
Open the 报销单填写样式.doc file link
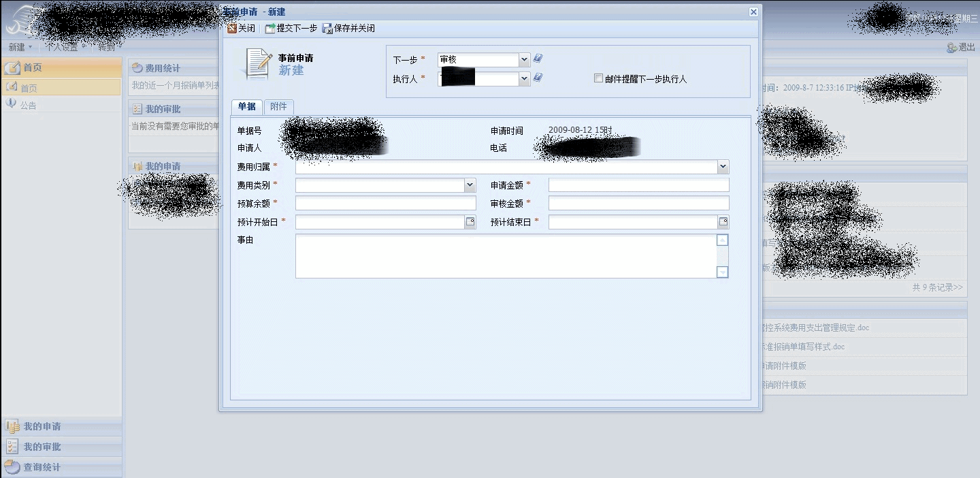pyautogui.click(x=804, y=347)
